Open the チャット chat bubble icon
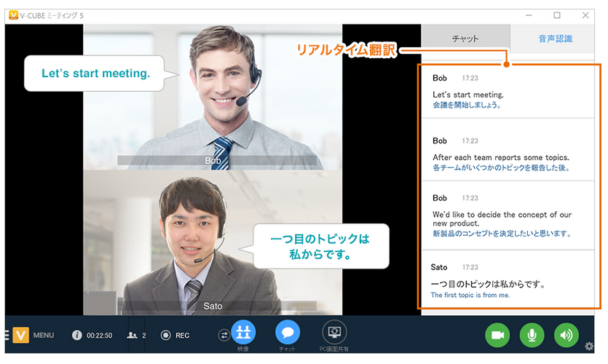This screenshot has height=364, width=608. coord(288,333)
